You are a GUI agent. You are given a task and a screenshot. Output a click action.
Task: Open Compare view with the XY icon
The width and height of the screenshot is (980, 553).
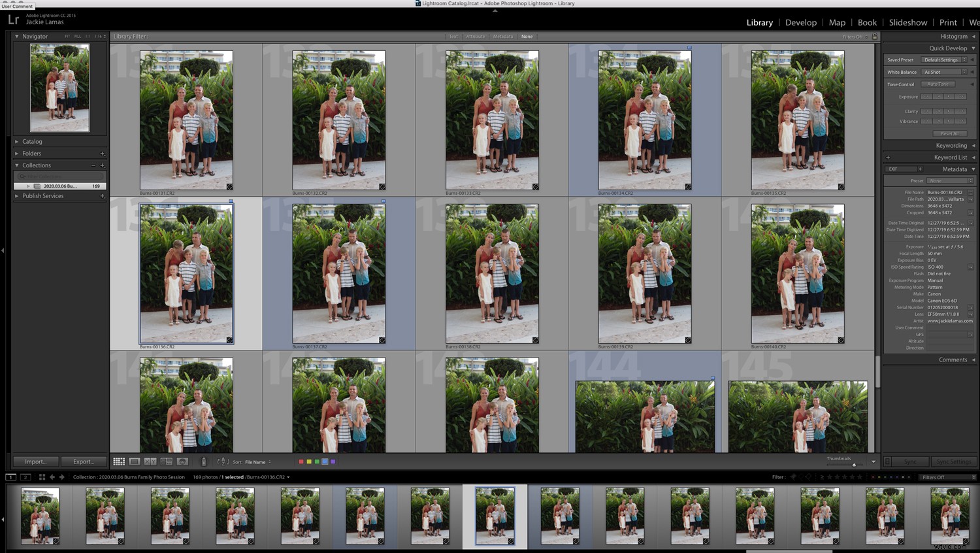[x=150, y=462]
